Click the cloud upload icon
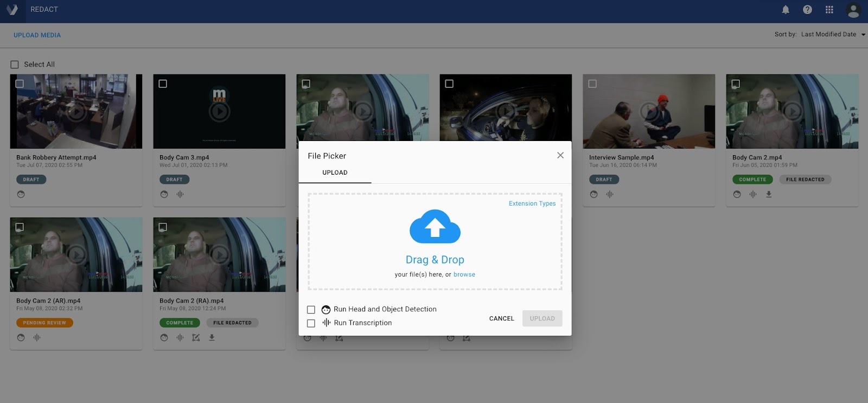The image size is (868, 403). (x=435, y=227)
